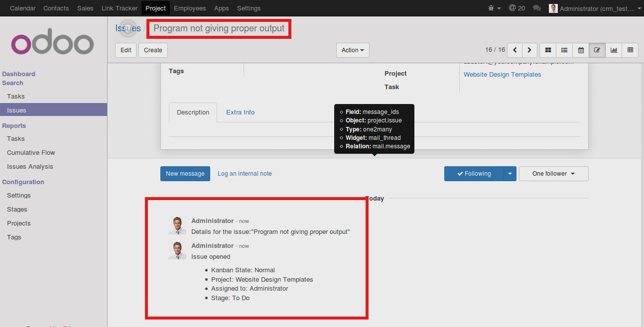Click the Create button
This screenshot has height=327, width=644.
pyautogui.click(x=153, y=50)
